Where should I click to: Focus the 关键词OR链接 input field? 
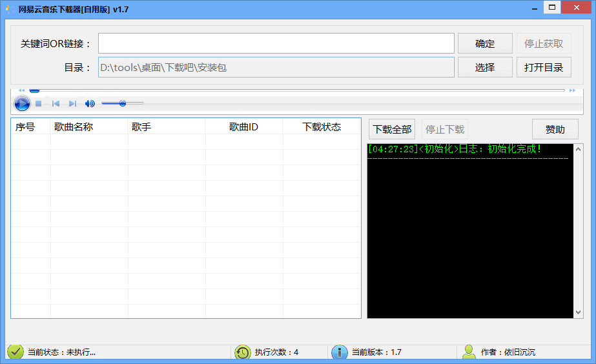tap(276, 43)
